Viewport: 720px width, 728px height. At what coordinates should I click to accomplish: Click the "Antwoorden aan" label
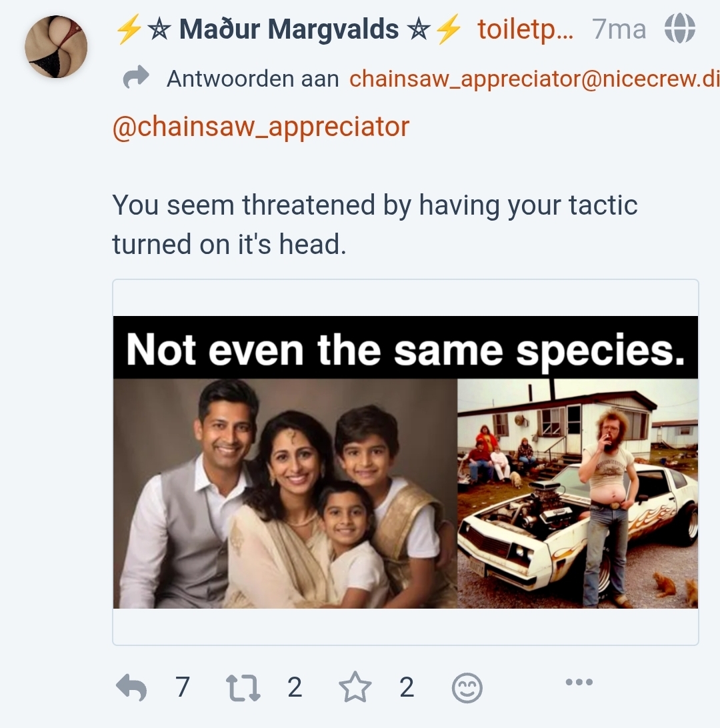point(253,79)
